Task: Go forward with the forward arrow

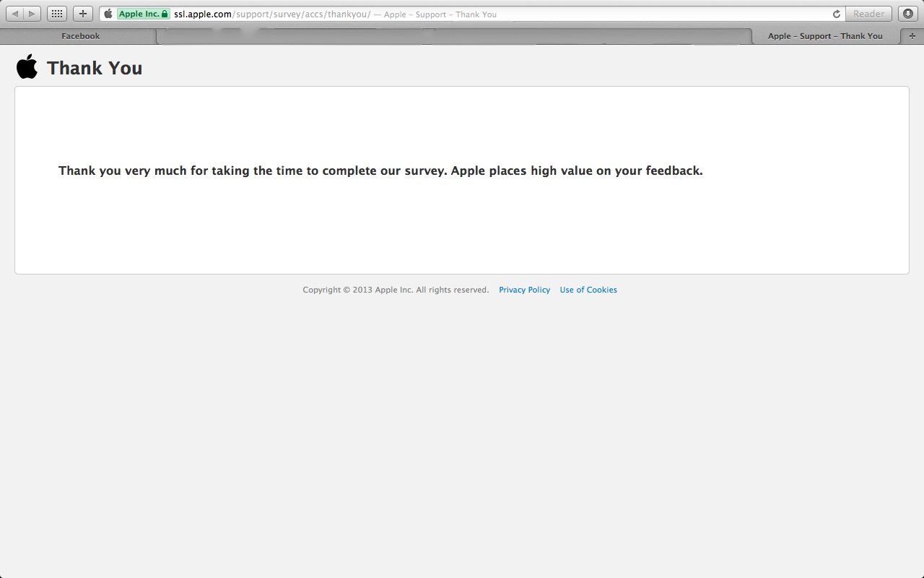Action: pos(32,14)
